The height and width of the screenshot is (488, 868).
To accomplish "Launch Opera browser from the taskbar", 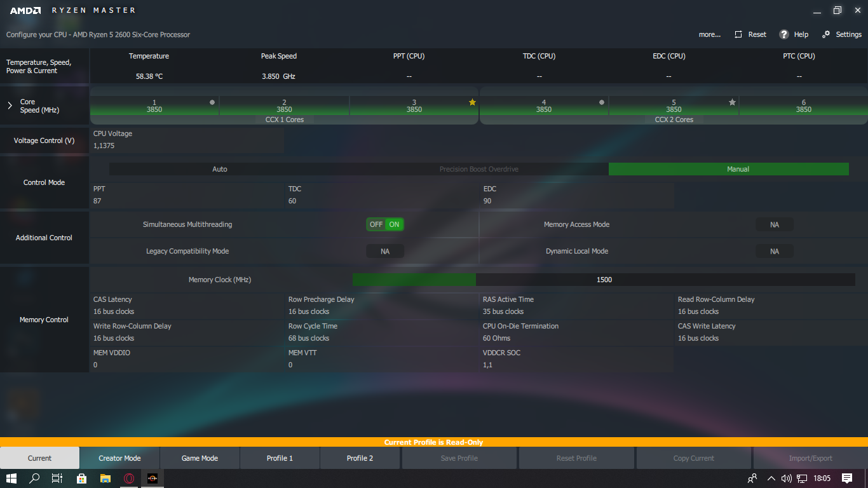I will pyautogui.click(x=128, y=478).
